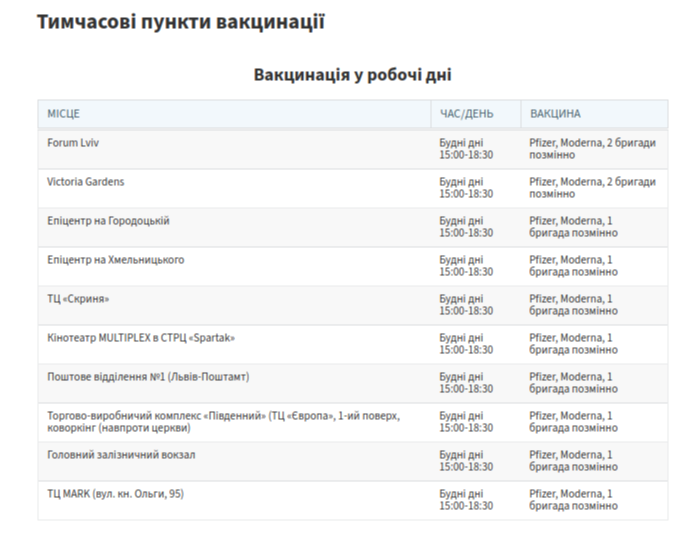Select the 'ТЦ MARK (вул. кн. Ольги, 95)' cell
675x538 pixels.
pyautogui.click(x=234, y=500)
